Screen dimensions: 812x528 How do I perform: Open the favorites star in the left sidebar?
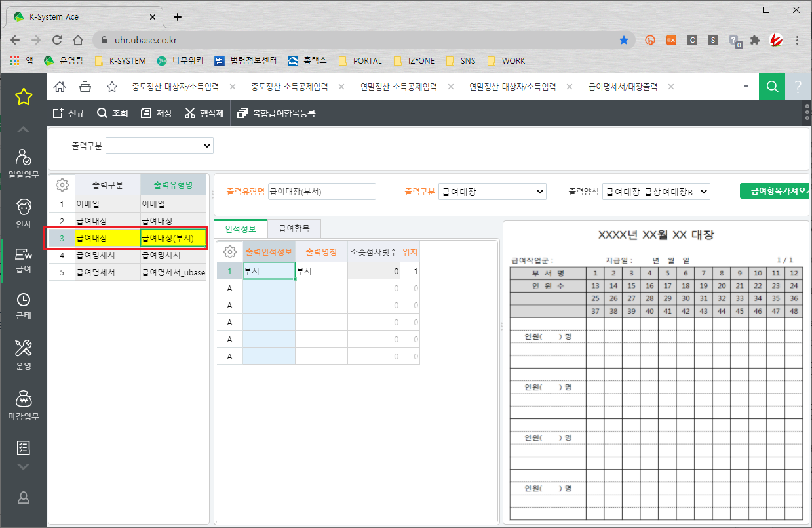click(24, 97)
